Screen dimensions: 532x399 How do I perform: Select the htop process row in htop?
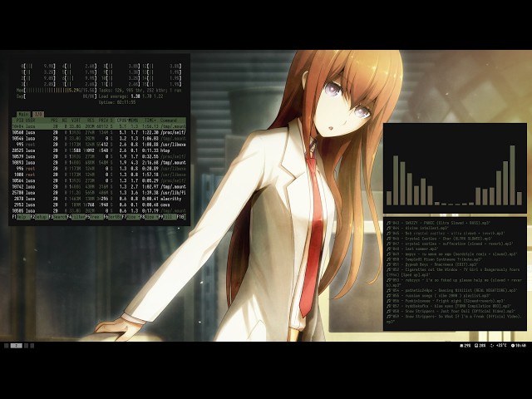point(99,150)
